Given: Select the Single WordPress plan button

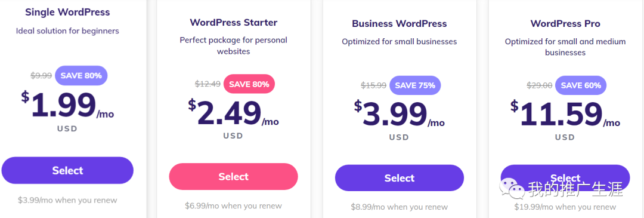Looking at the screenshot, I should (x=67, y=170).
